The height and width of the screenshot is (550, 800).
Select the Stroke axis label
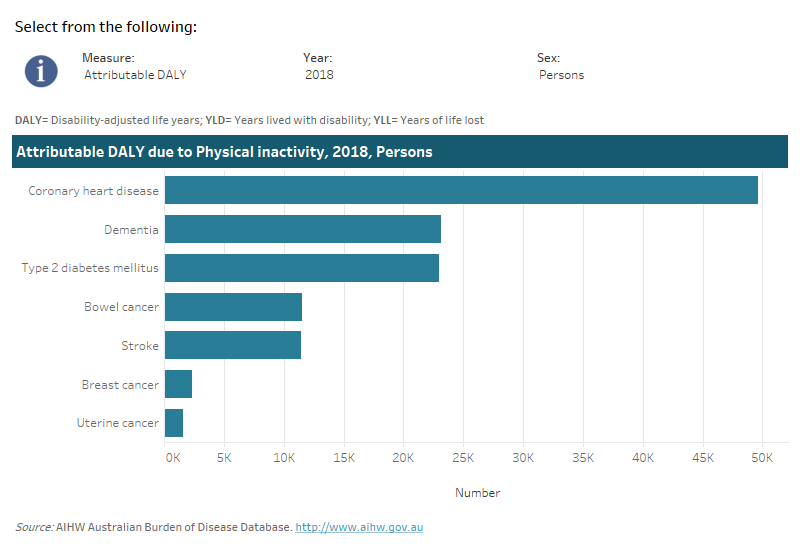point(139,346)
